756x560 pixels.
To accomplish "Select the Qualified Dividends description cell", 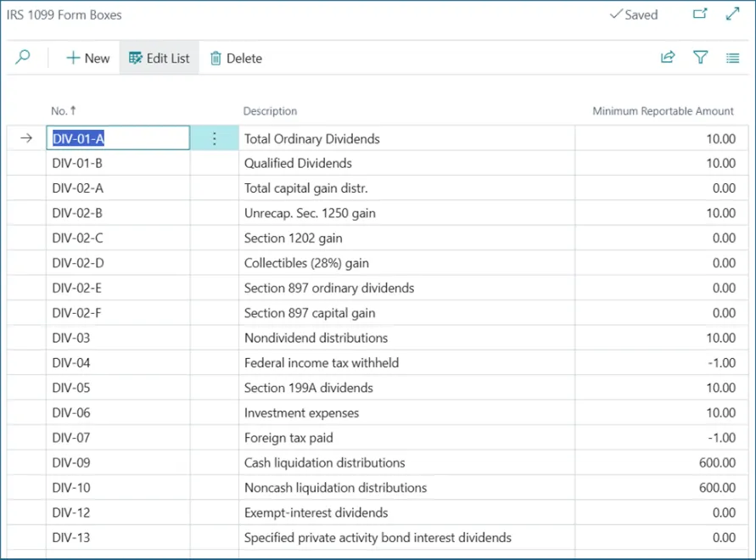I will coord(298,163).
